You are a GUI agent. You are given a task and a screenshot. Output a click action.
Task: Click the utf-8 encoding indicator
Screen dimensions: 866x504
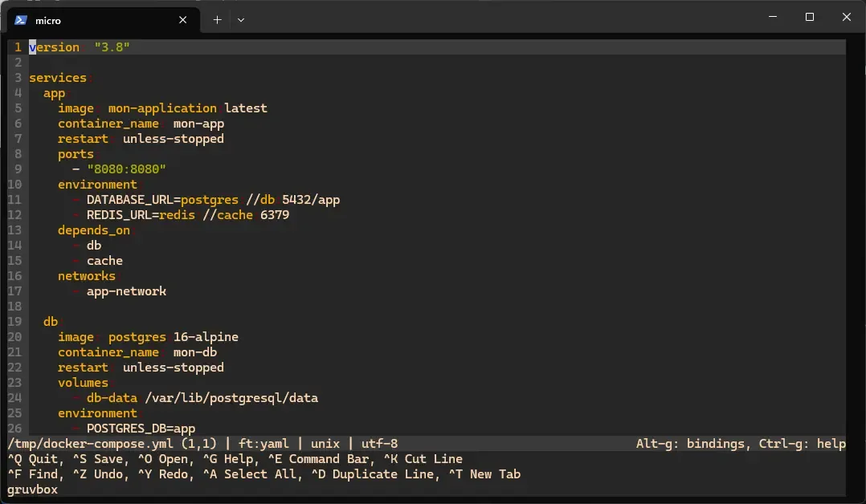[x=377, y=444]
